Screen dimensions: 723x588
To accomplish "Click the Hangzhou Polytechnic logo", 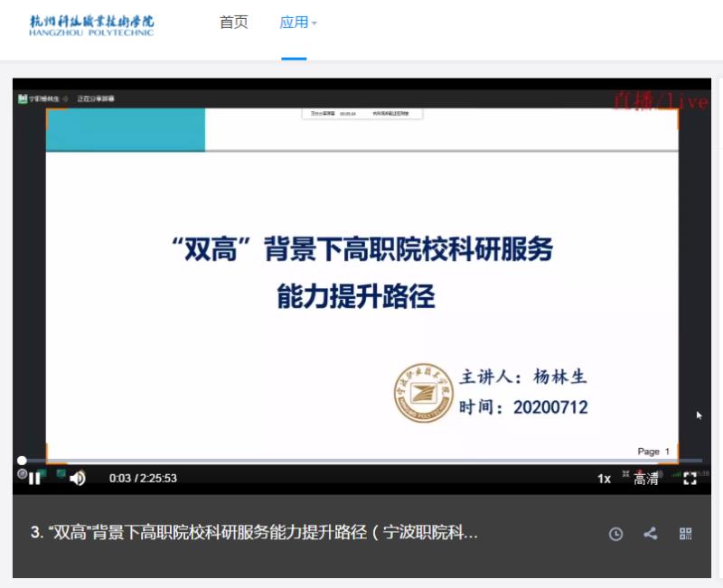I will [91, 24].
